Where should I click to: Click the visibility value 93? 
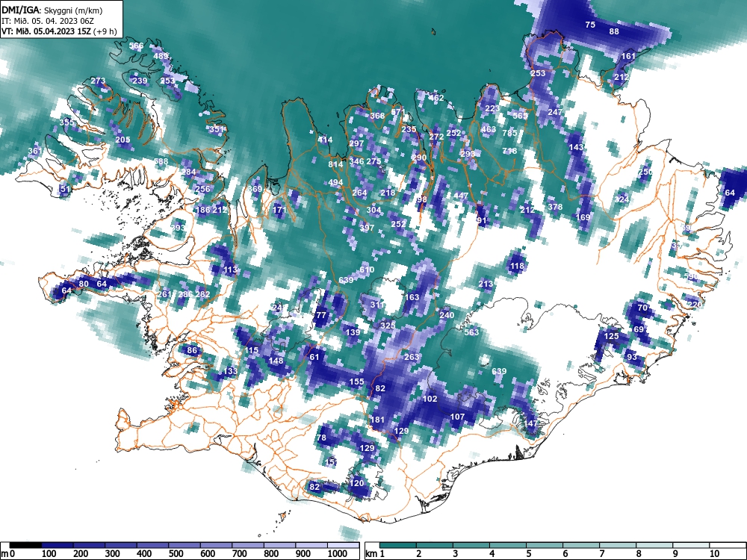click(x=632, y=357)
